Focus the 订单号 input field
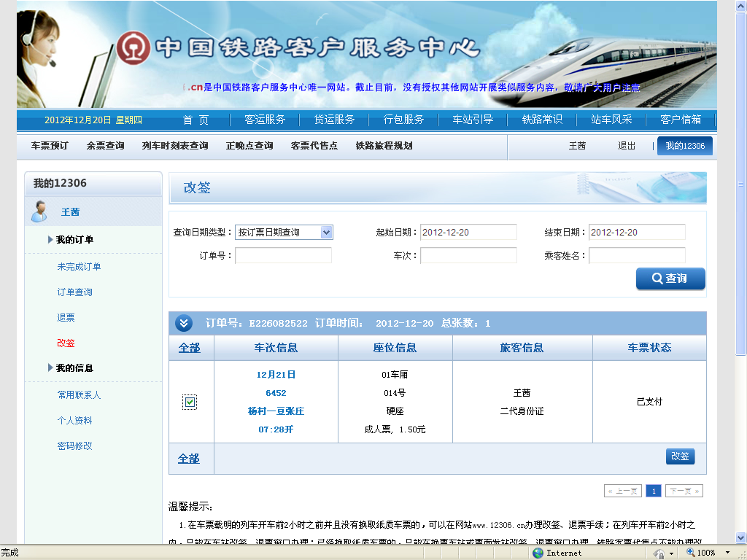The image size is (747, 560). click(x=284, y=256)
